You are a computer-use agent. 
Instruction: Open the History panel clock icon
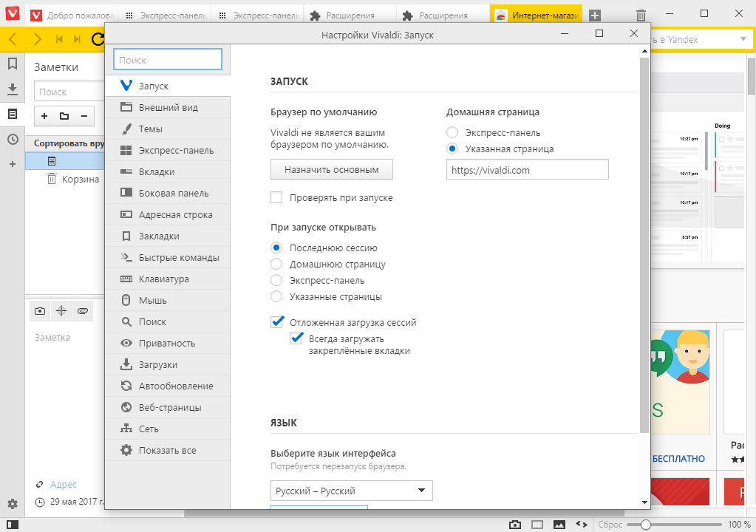click(12, 140)
